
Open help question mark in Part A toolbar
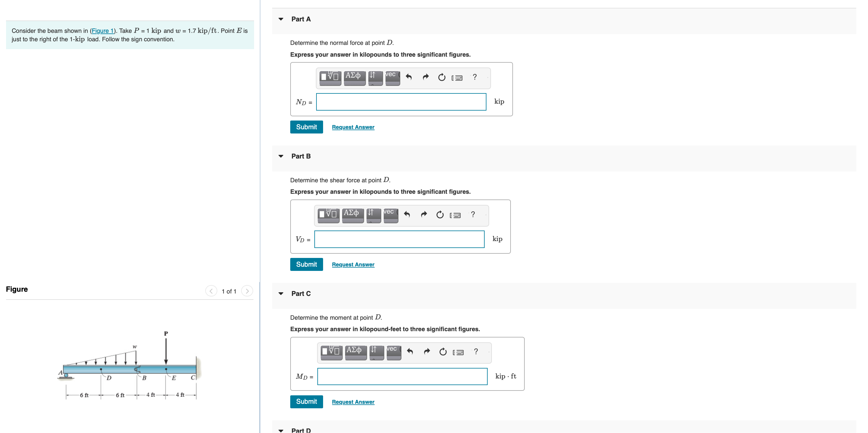[x=475, y=77]
